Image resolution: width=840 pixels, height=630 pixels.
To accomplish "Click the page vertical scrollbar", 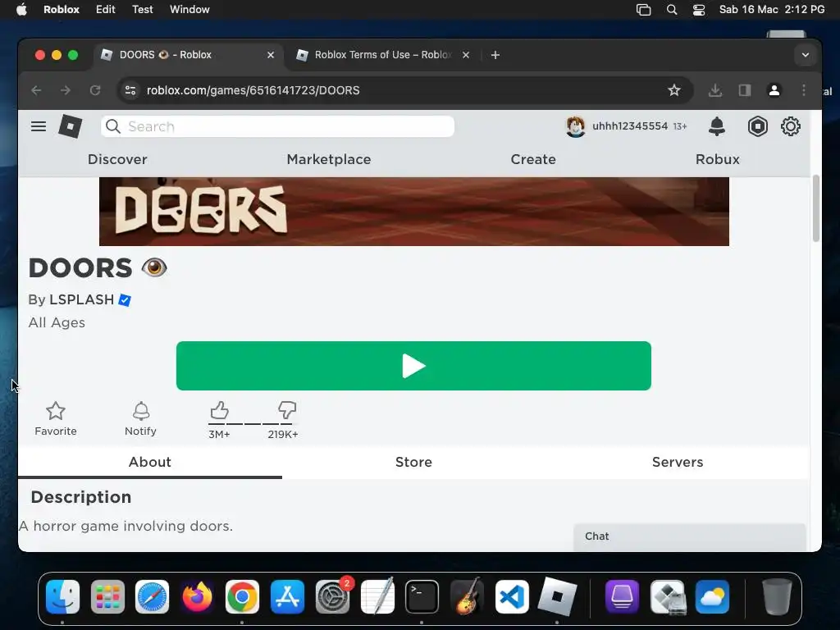I will (816, 208).
